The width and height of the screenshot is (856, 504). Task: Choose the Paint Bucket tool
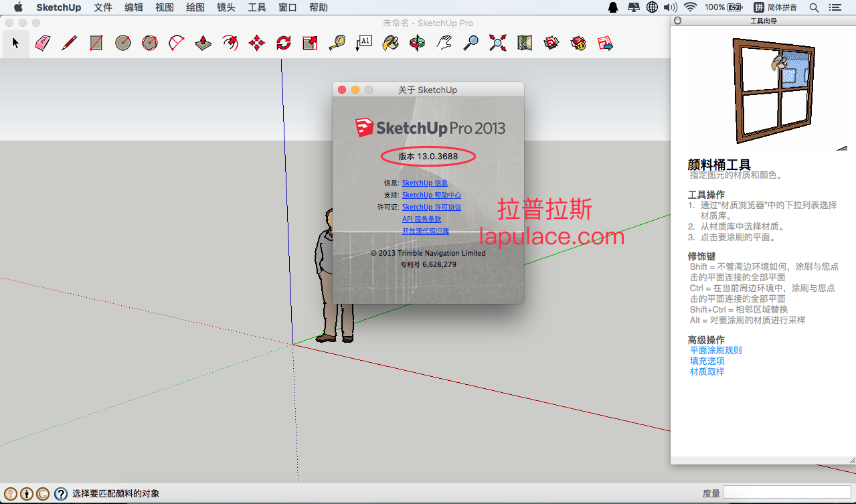(x=390, y=44)
